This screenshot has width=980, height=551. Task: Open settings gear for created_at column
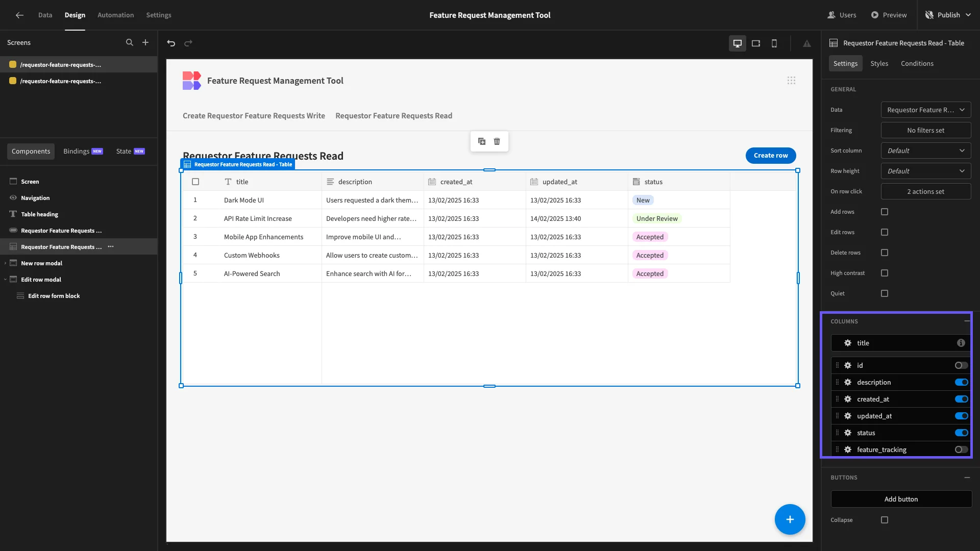(848, 399)
